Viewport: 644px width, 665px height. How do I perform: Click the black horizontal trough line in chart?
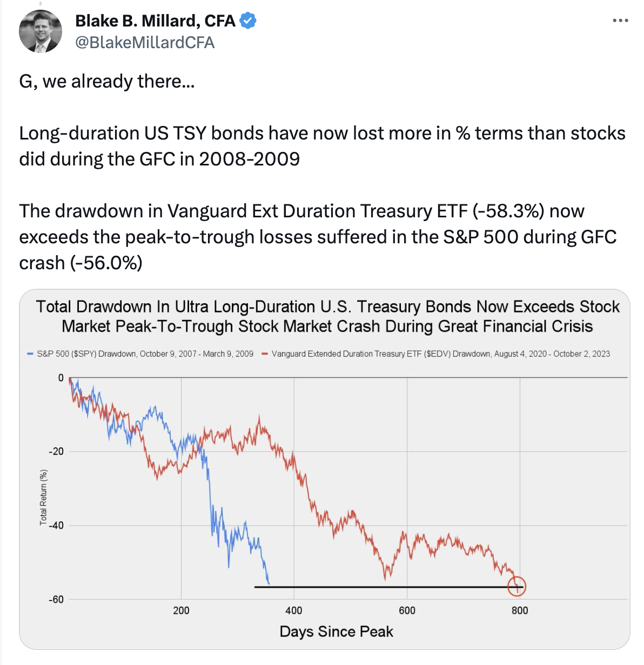click(x=378, y=587)
